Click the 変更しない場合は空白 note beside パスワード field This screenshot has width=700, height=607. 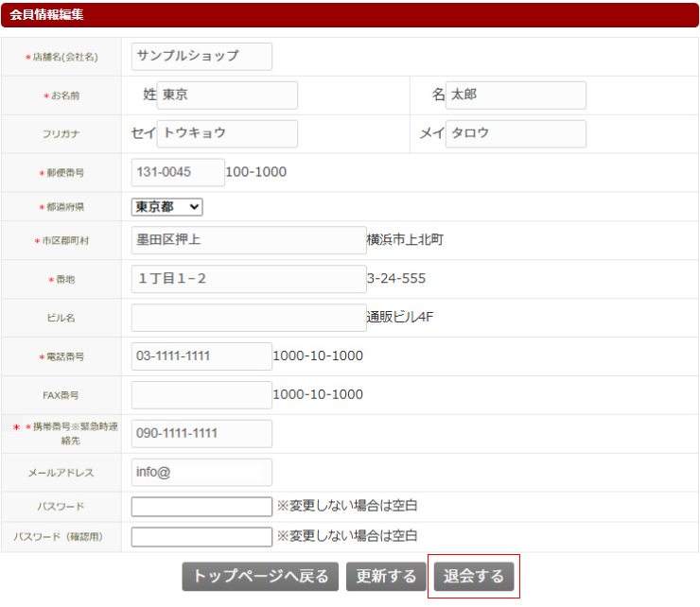pos(347,506)
